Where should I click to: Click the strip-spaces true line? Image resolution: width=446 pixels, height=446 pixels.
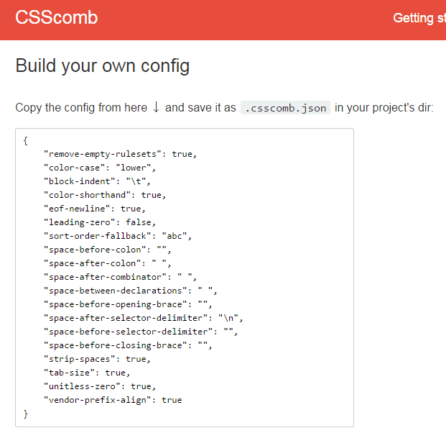pyautogui.click(x=97, y=359)
